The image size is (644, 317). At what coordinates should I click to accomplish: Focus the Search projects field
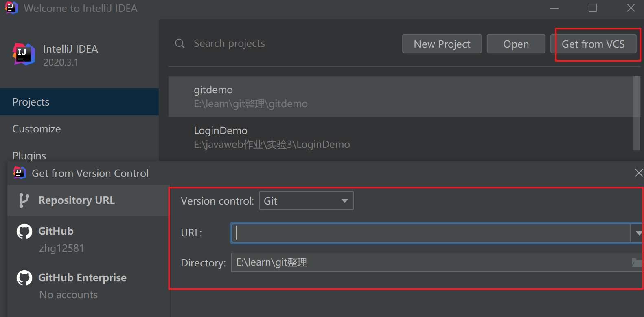coord(285,44)
